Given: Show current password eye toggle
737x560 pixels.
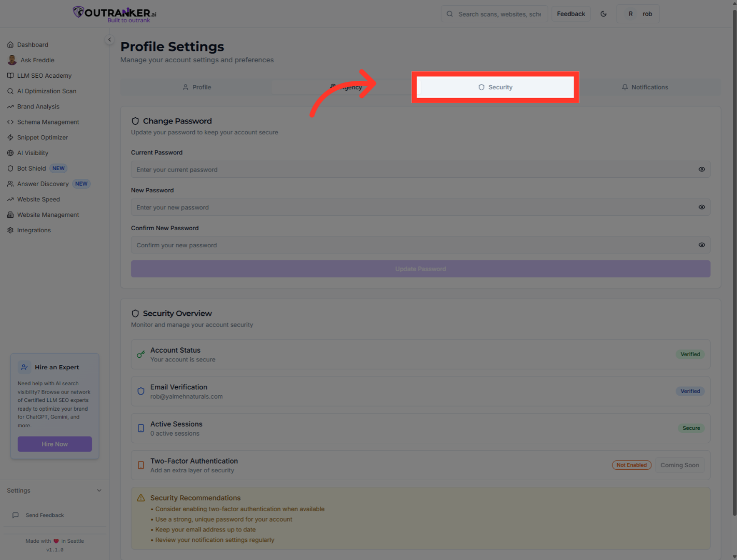Looking at the screenshot, I should coord(702,170).
